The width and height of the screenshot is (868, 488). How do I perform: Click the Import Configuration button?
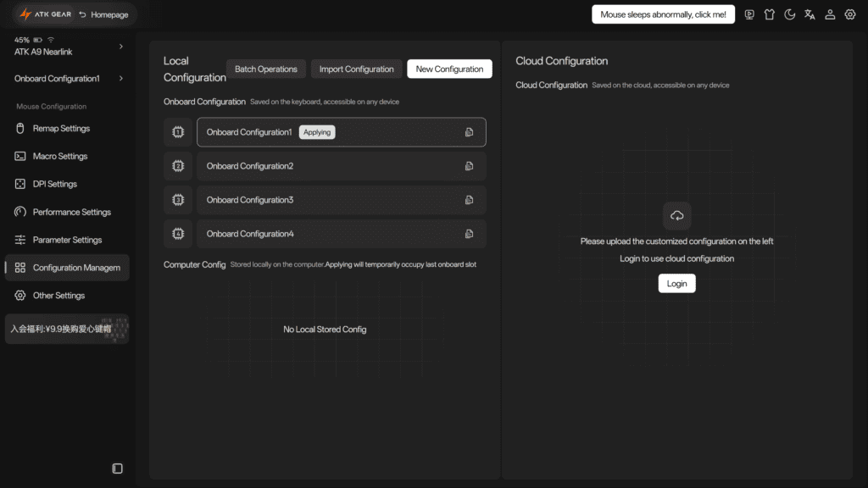(x=357, y=69)
